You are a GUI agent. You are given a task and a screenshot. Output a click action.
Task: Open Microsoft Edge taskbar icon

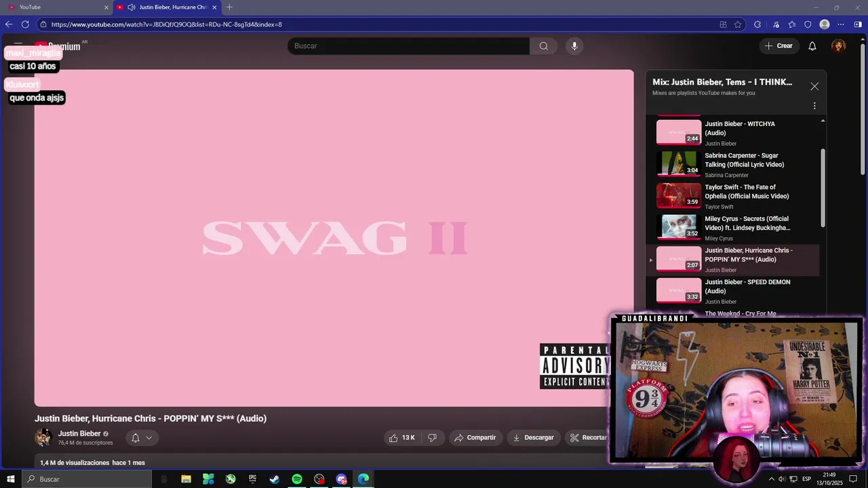pos(363,479)
